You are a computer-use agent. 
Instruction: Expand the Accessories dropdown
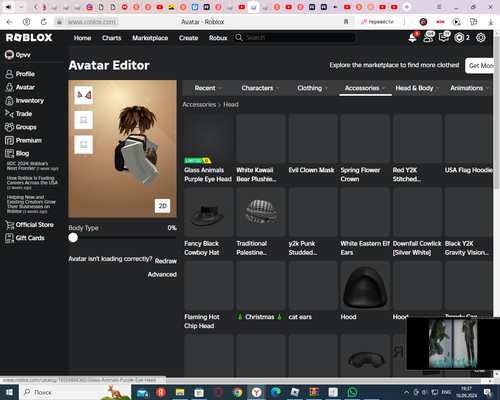pyautogui.click(x=365, y=88)
